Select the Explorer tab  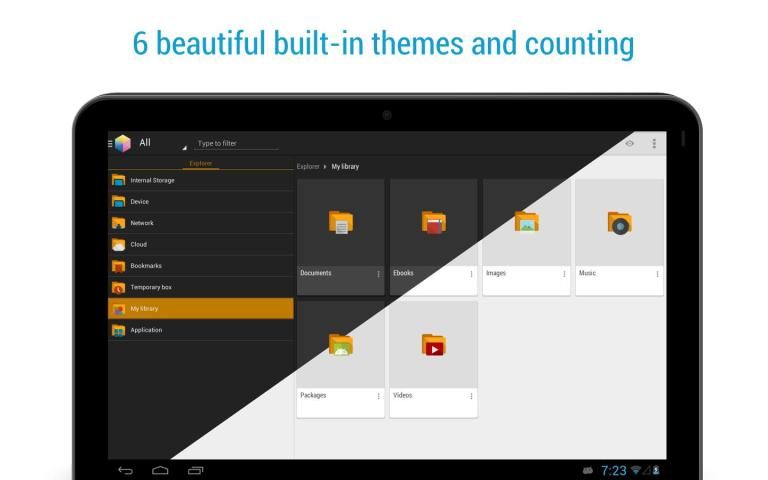click(x=201, y=163)
